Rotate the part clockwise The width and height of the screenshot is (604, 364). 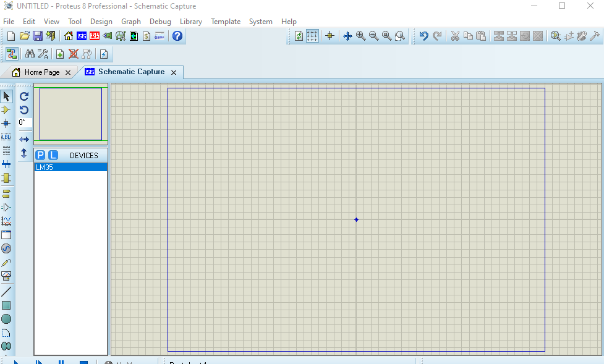(24, 96)
